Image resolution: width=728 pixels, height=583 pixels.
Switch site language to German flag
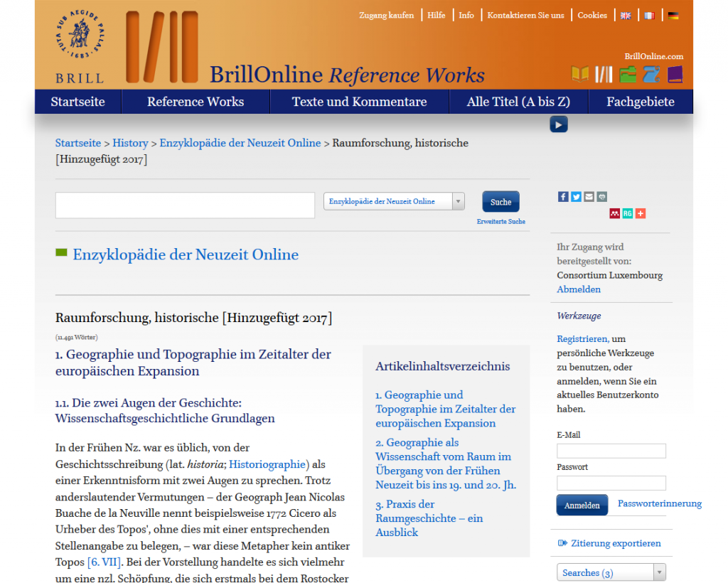click(x=673, y=16)
